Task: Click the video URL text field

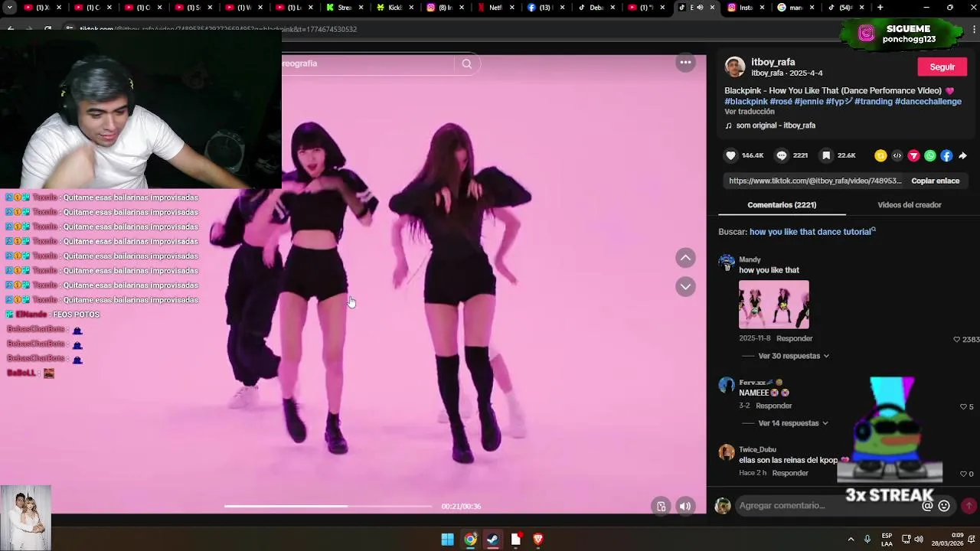Action: point(815,181)
